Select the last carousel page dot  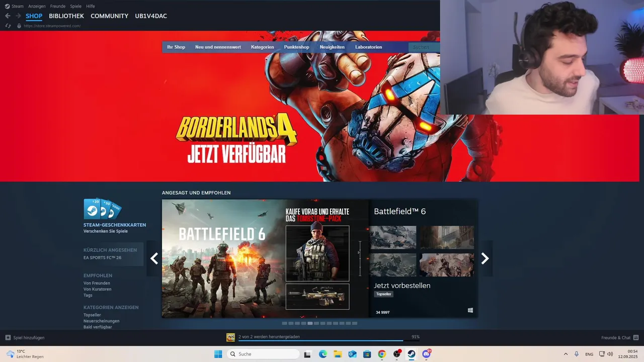coord(355,323)
